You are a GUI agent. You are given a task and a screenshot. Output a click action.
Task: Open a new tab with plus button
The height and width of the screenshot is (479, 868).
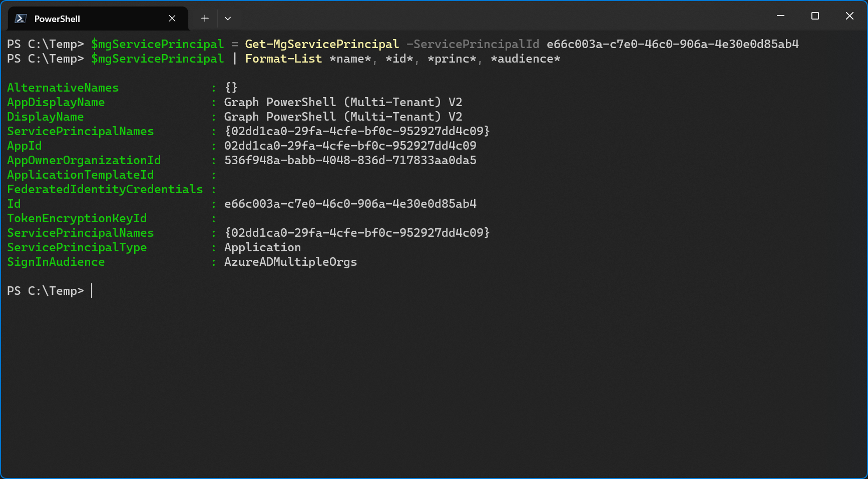tap(205, 19)
